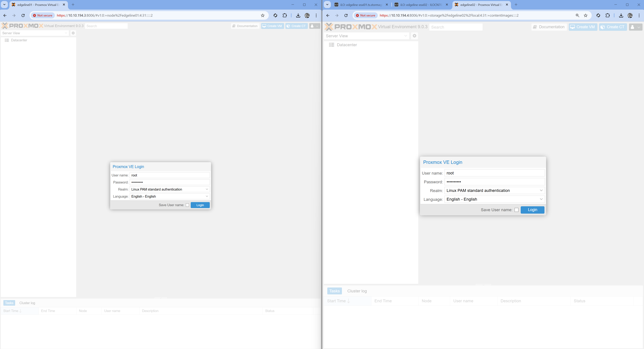This screenshot has width=644, height=349.
Task: Open Language dropdown in edgeline02 login
Action: click(x=541, y=199)
